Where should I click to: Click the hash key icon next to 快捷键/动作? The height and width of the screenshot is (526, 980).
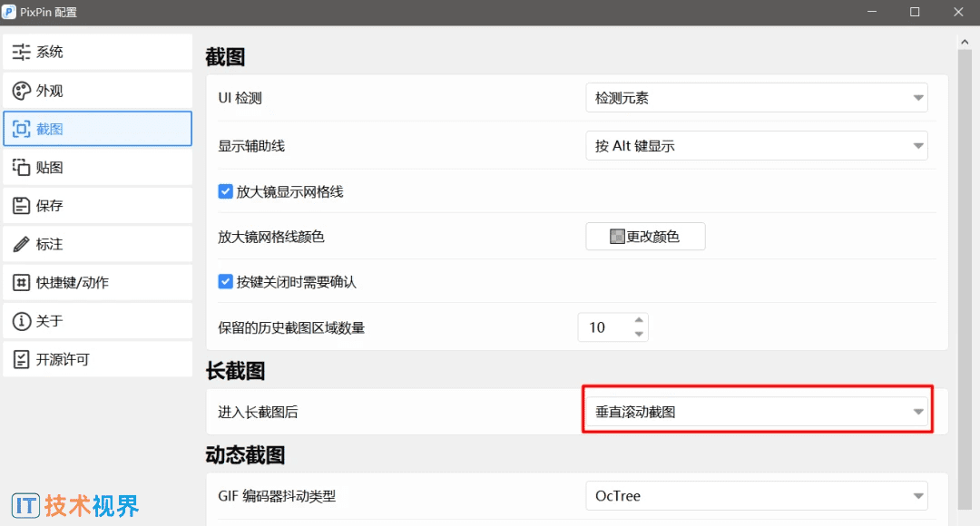[x=21, y=282]
